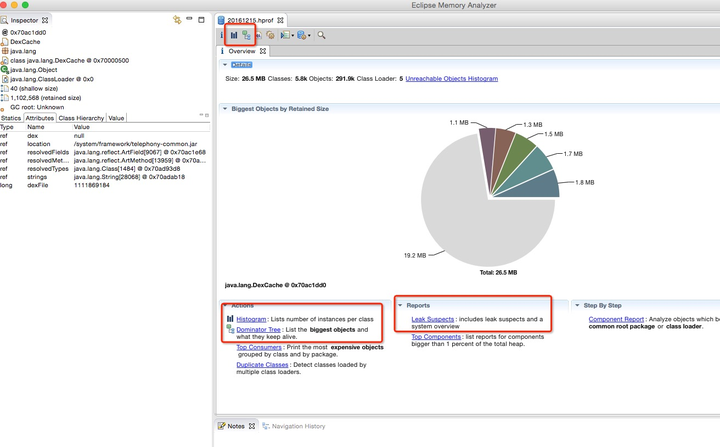720x447 pixels.
Task: Open the Dominator Tree toolbar icon
Action: point(247,35)
